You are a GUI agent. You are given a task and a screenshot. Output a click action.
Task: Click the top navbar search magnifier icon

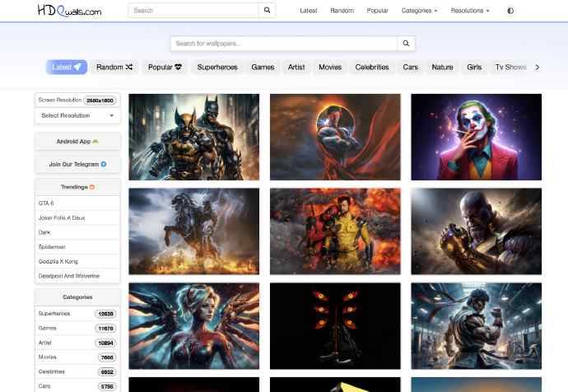[267, 11]
